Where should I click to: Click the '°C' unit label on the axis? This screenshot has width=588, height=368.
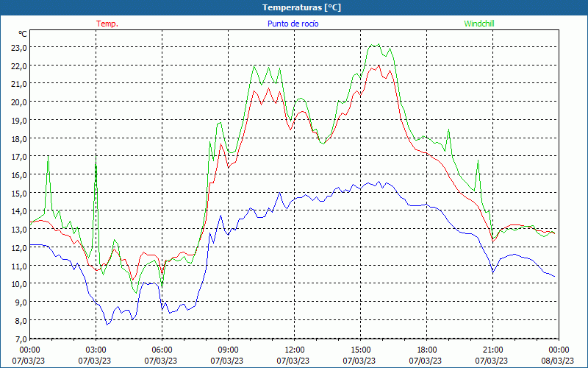(x=23, y=34)
